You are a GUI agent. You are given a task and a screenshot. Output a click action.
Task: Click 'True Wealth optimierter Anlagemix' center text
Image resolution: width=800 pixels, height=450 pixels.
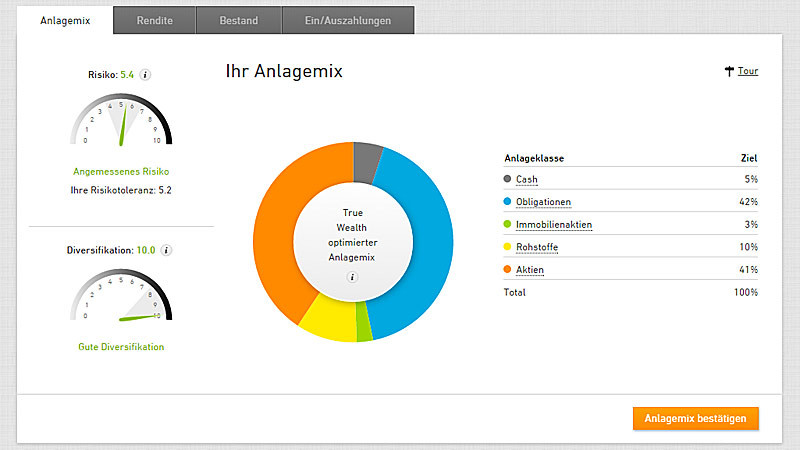pos(352,235)
